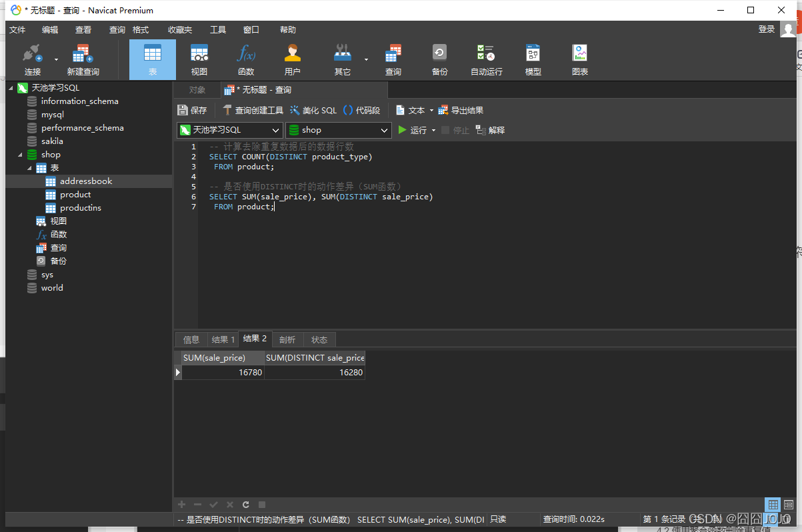The height and width of the screenshot is (532, 802).
Task: Collapse the 天池学习SQL connection tree node
Action: [10, 88]
